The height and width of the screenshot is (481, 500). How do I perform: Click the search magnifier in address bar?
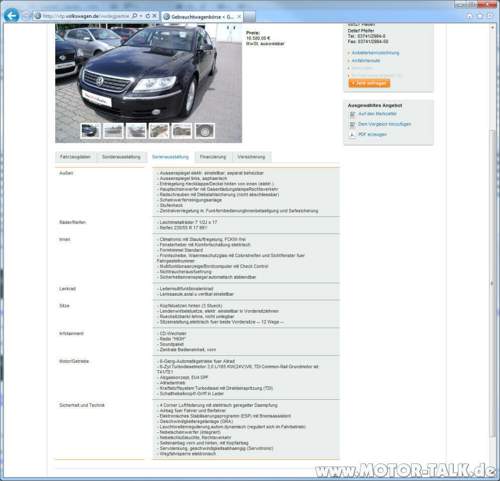click(135, 16)
